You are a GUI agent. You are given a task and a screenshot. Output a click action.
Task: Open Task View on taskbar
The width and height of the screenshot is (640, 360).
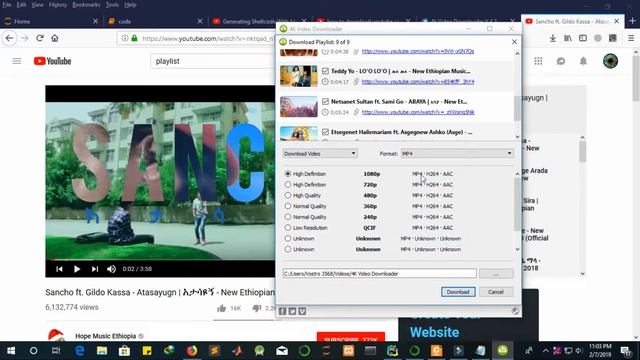point(56,351)
